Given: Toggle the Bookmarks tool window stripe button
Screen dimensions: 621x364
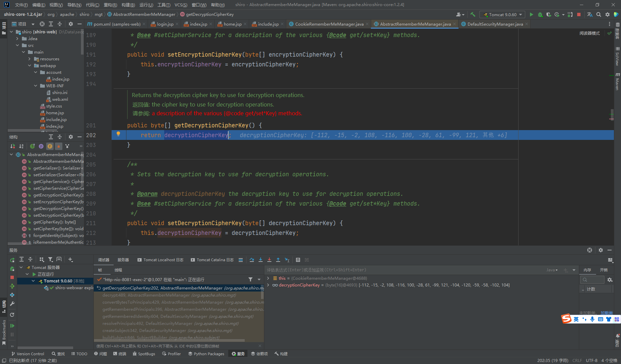Looking at the screenshot, I should tap(4, 333).
